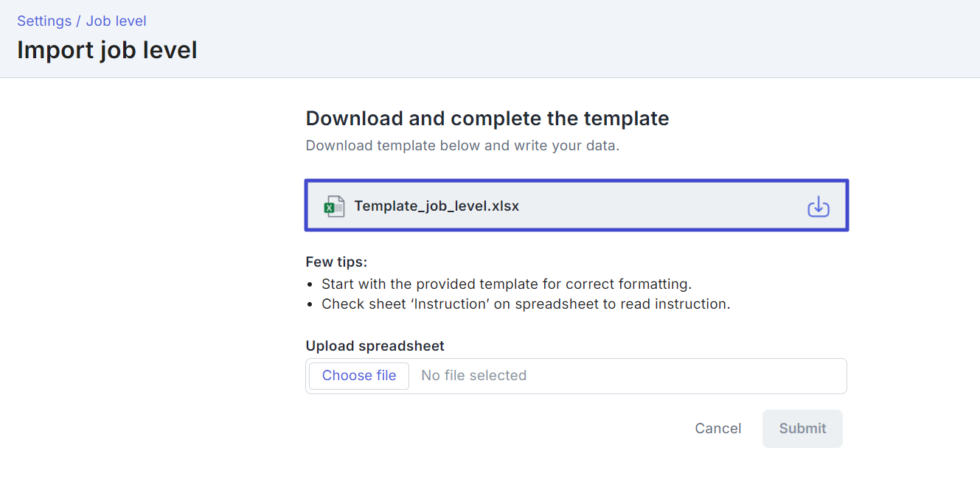Click the 'Download template below' subtitle text
Screen dimensions: 980x487
(x=462, y=146)
